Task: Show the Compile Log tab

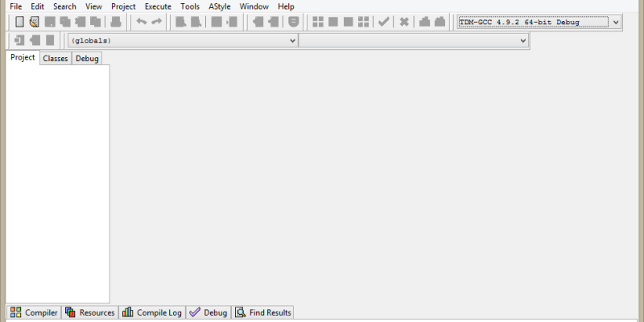Action: coord(152,312)
